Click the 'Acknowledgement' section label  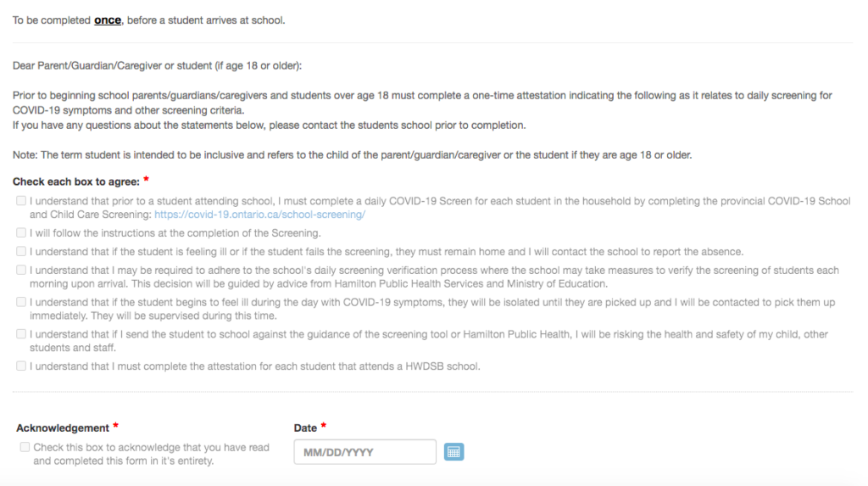(x=63, y=428)
